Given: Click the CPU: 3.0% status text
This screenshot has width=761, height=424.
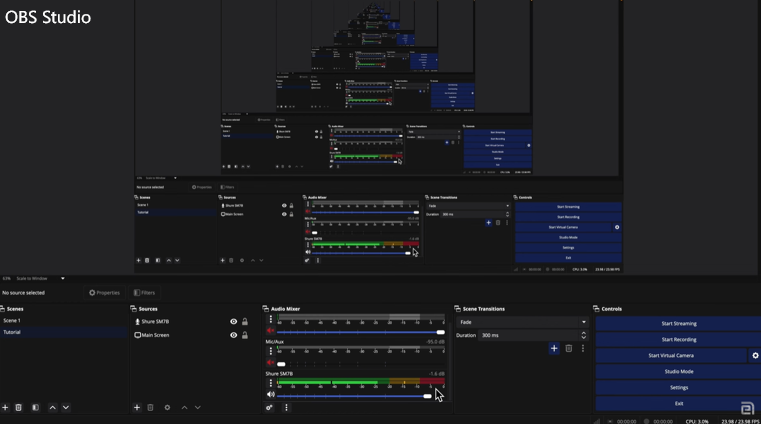Looking at the screenshot, I should point(697,422).
